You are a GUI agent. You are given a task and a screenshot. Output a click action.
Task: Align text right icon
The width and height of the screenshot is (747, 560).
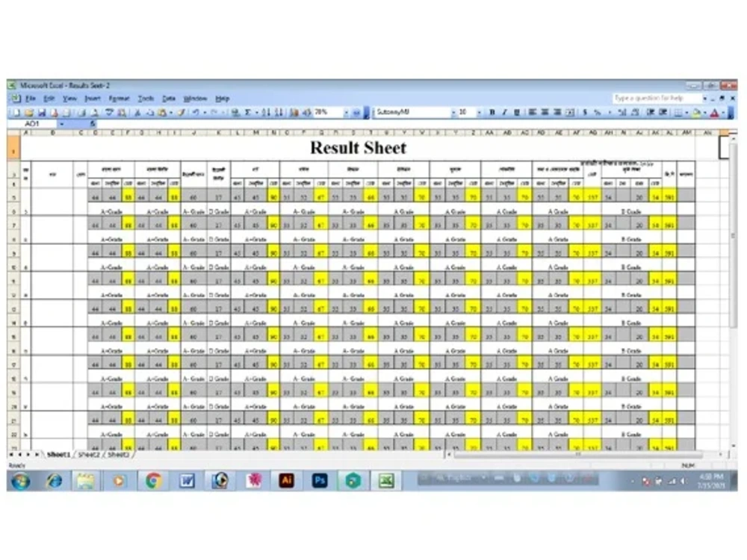pyautogui.click(x=557, y=113)
